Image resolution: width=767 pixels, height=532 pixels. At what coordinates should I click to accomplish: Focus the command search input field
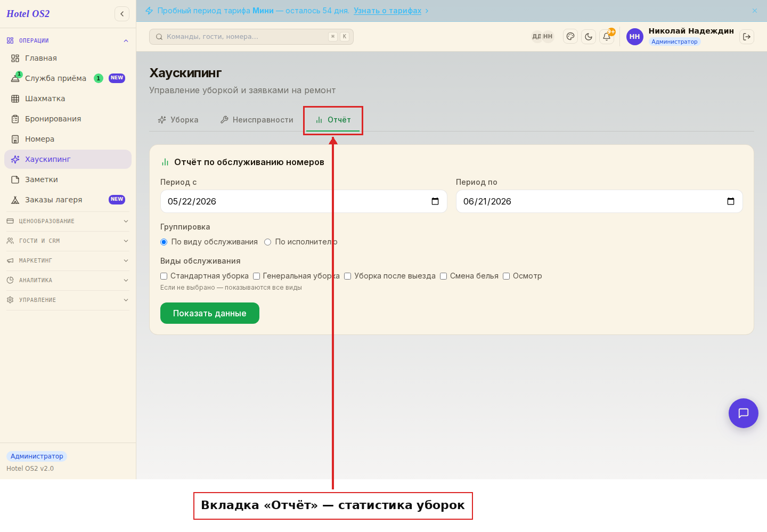point(251,37)
